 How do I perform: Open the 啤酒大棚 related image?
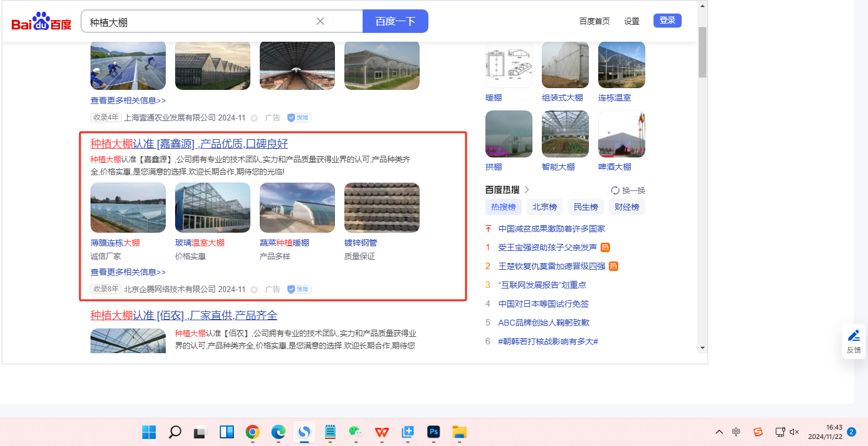[622, 134]
